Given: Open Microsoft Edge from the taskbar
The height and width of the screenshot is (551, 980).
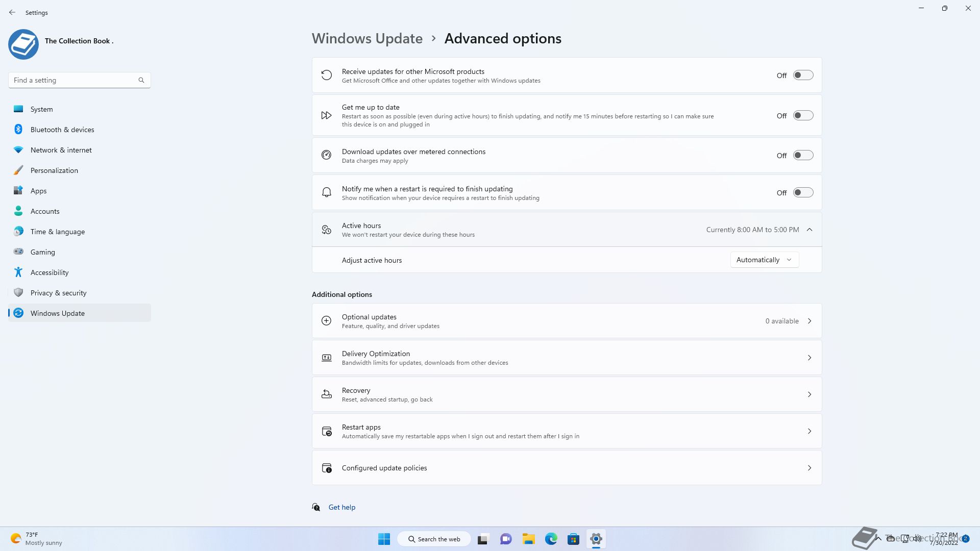Looking at the screenshot, I should (551, 539).
